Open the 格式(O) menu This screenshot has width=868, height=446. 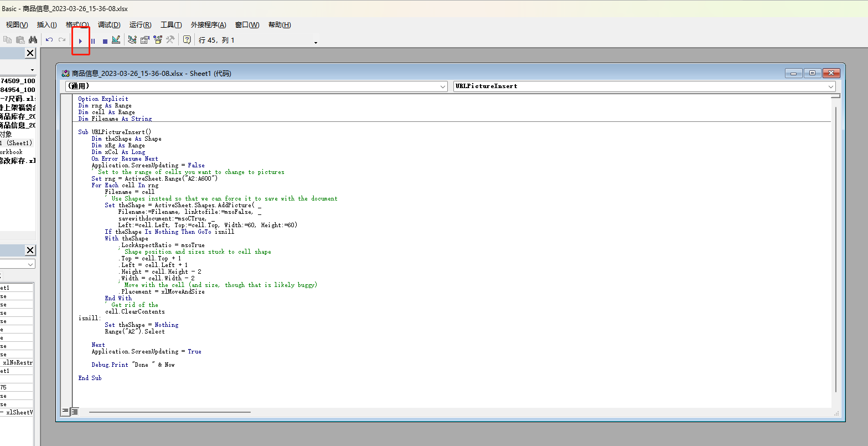pyautogui.click(x=77, y=25)
